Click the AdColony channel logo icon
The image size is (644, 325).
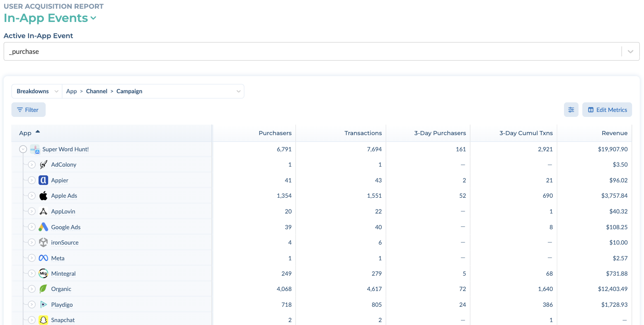[44, 165]
